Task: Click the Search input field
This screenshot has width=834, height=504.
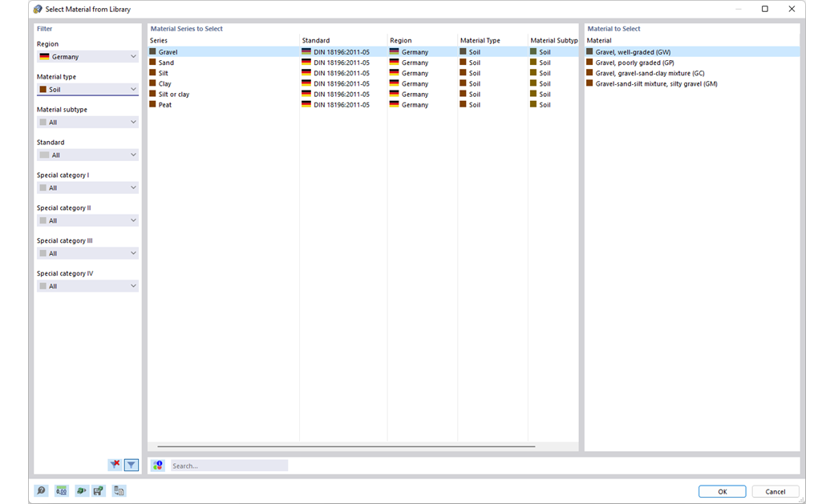Action: point(229,466)
